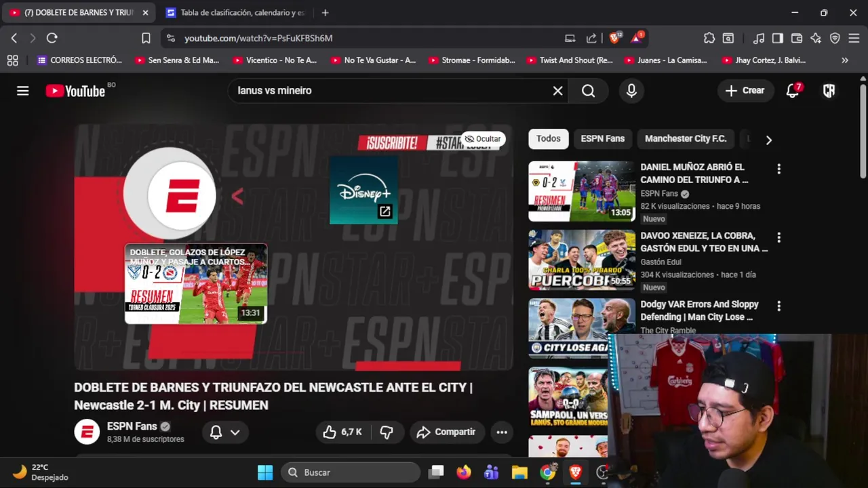Open the YouTube guide hamburger menu
Viewport: 868px width, 488px height.
[23, 91]
